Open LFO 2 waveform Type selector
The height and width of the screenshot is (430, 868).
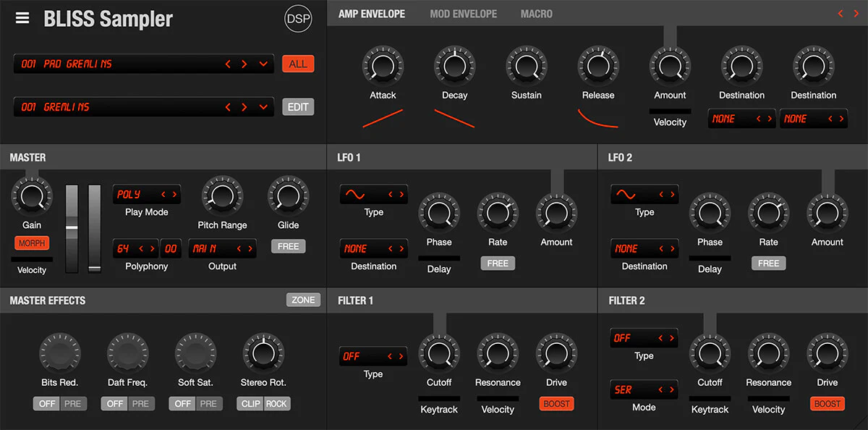tap(644, 194)
